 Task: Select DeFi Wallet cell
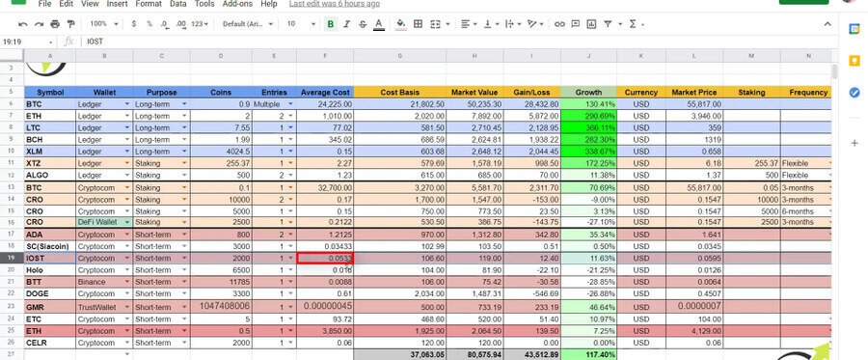click(104, 222)
